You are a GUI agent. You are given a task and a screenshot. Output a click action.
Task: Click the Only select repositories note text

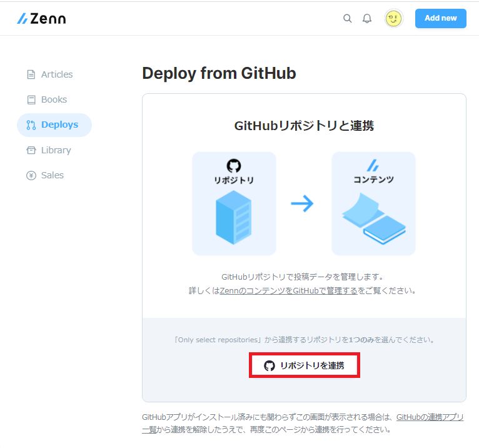[305, 340]
